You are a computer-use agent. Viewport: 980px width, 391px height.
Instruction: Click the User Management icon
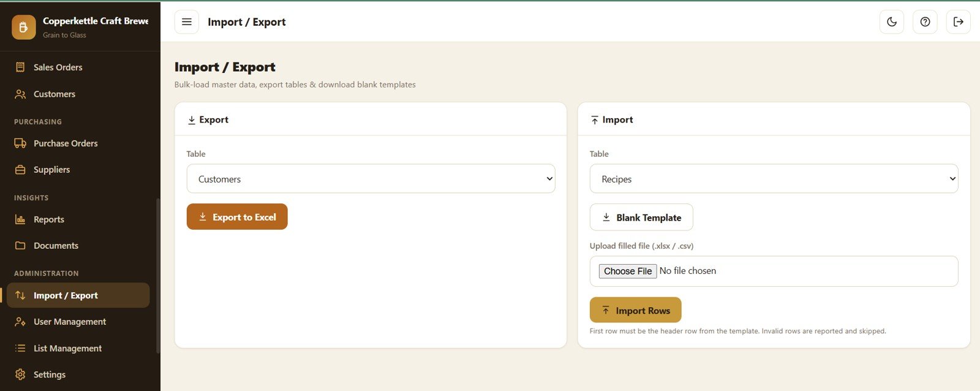[x=20, y=322]
